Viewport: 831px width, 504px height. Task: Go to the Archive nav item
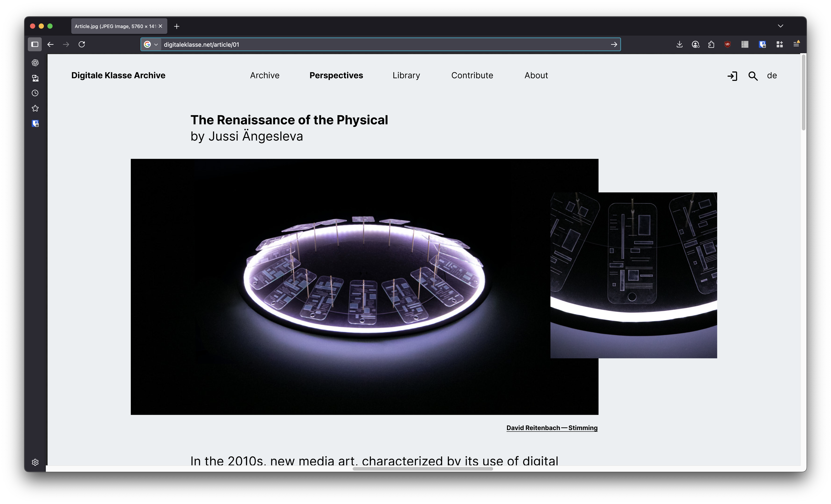264,76
